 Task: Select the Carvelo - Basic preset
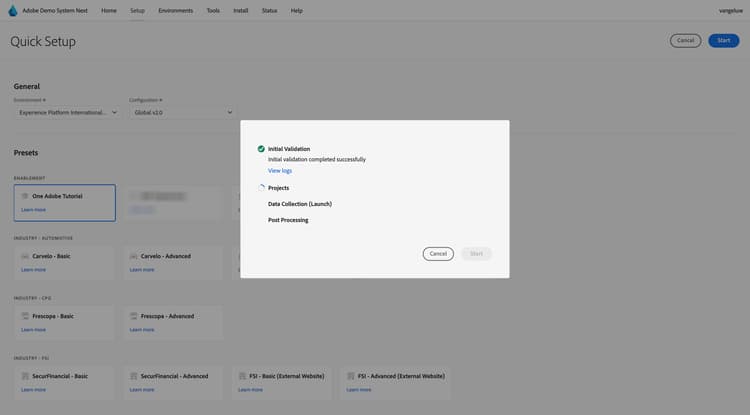65,262
